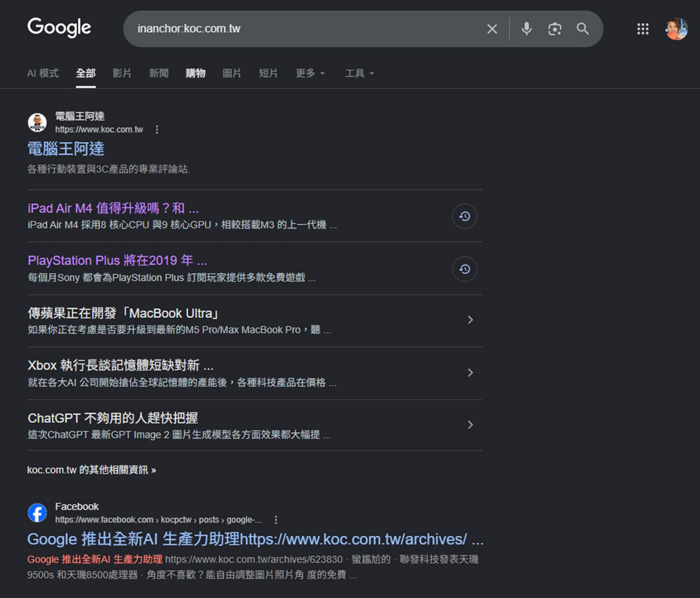Click the Facebook kocpctw posts breadcrumb URL
Image resolution: width=700 pixels, height=598 pixels.
tap(158, 520)
